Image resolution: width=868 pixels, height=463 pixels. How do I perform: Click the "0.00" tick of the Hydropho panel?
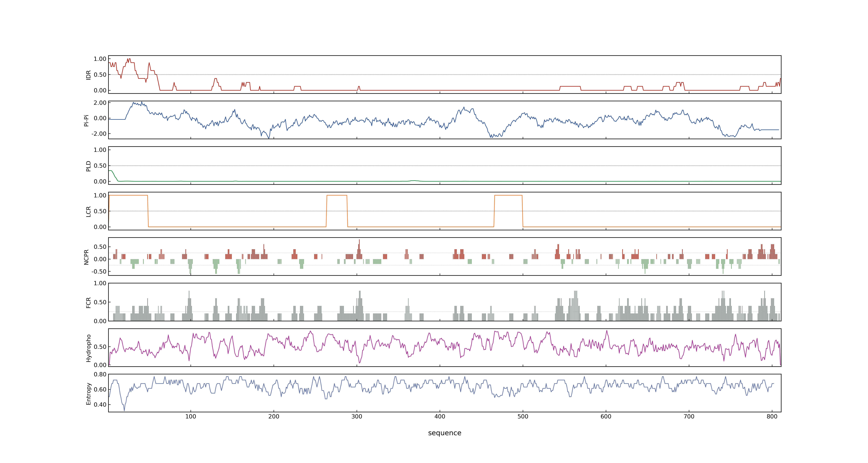[x=100, y=365]
